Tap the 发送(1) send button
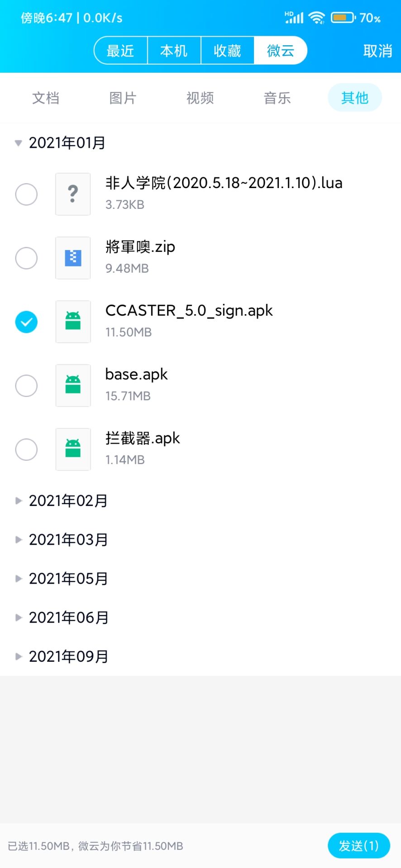This screenshot has height=868, width=401. click(x=358, y=845)
